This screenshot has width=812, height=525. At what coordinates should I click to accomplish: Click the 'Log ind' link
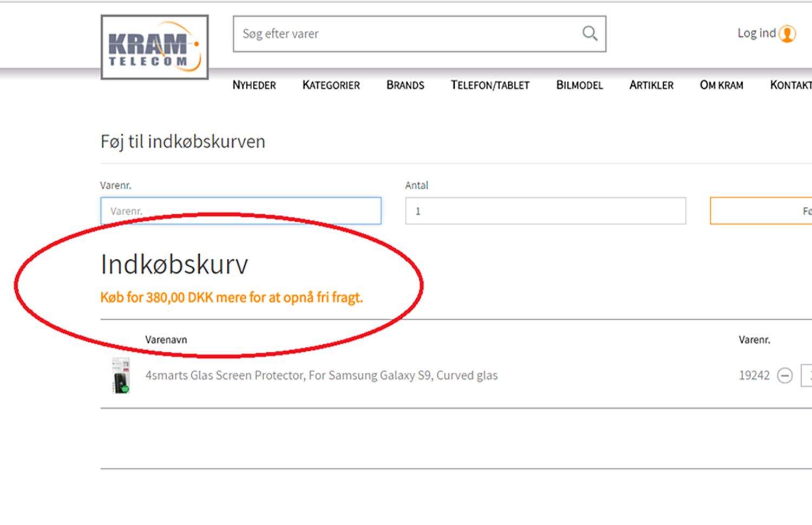point(756,34)
